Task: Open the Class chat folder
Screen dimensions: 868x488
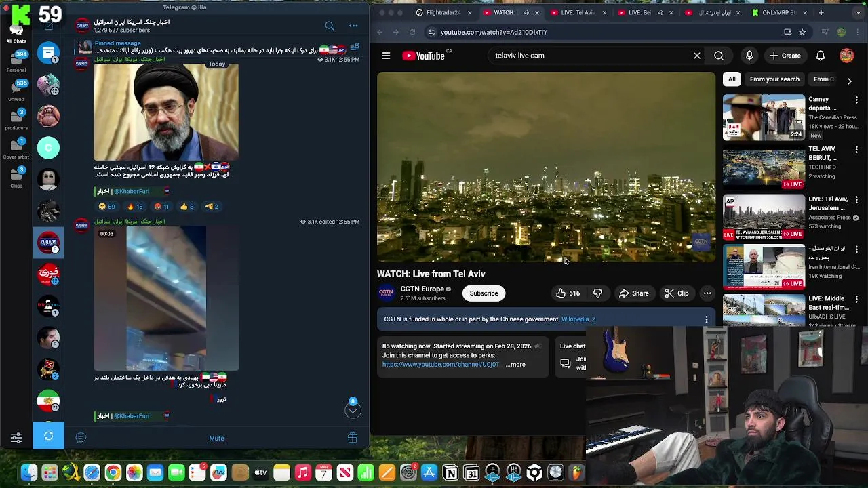Action: pos(16,176)
